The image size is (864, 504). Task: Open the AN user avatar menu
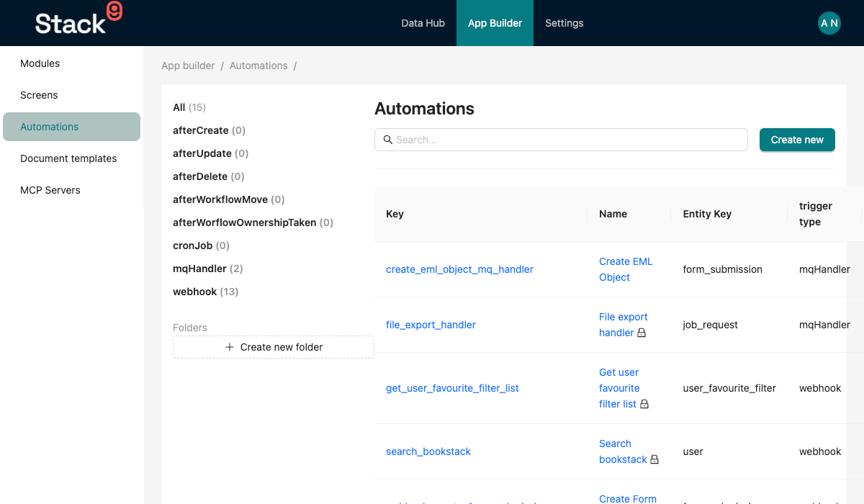829,23
